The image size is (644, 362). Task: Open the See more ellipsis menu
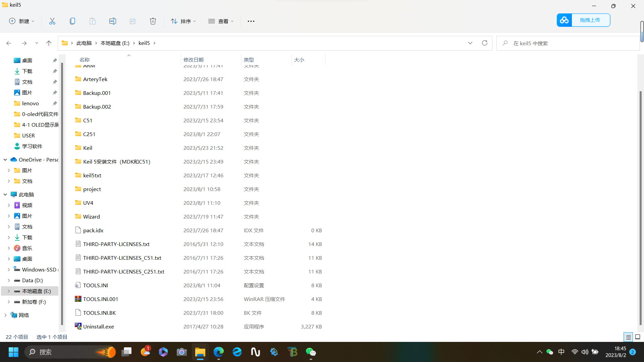tap(251, 21)
